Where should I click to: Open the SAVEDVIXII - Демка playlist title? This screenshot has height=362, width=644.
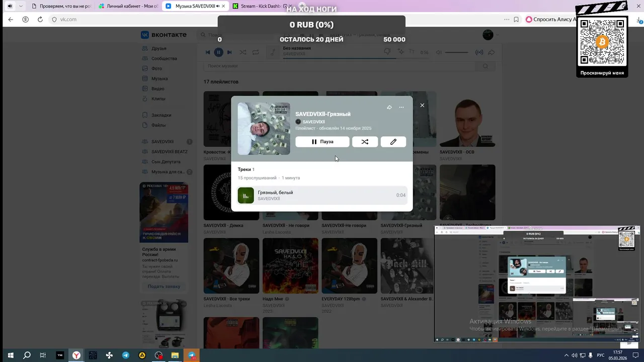pyautogui.click(x=223, y=225)
